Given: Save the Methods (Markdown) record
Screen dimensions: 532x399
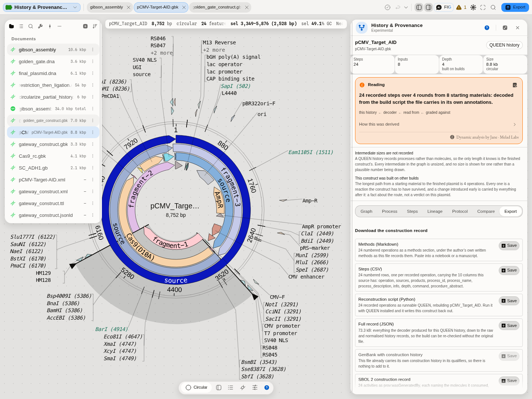Looking at the screenshot, I should pos(509,246).
